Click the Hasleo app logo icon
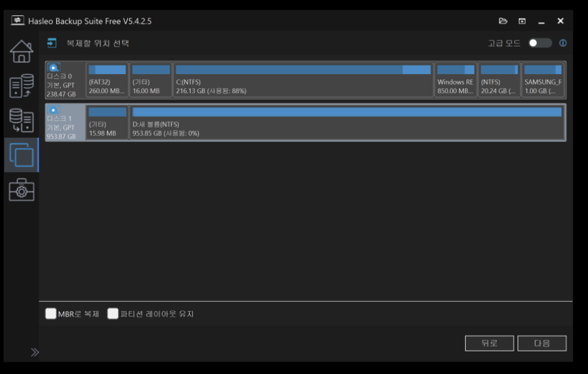The height and width of the screenshot is (374, 588). point(18,21)
